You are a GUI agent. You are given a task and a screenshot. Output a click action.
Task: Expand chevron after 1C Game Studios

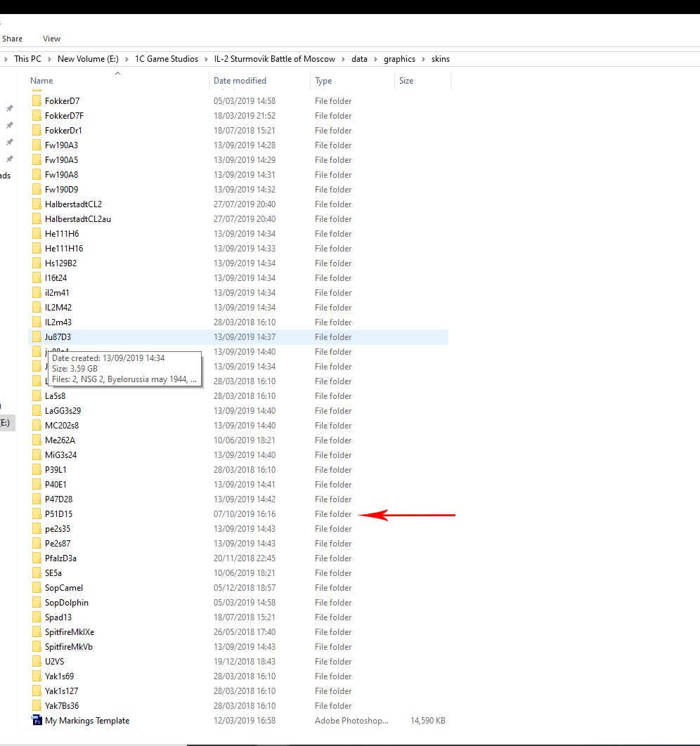206,60
